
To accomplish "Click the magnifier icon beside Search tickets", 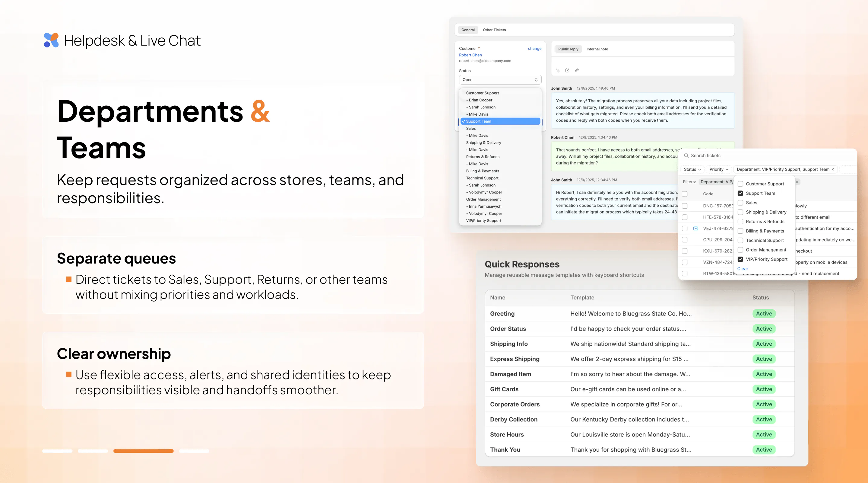I will click(686, 155).
